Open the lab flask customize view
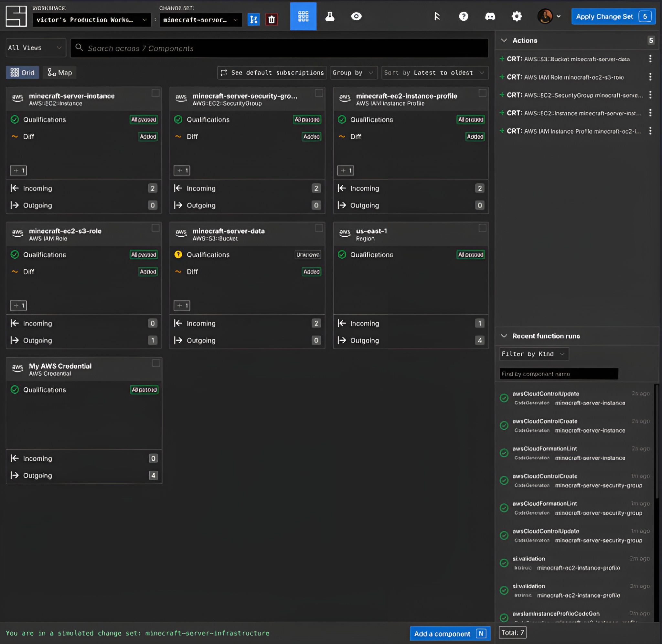The height and width of the screenshot is (644, 662). tap(330, 16)
